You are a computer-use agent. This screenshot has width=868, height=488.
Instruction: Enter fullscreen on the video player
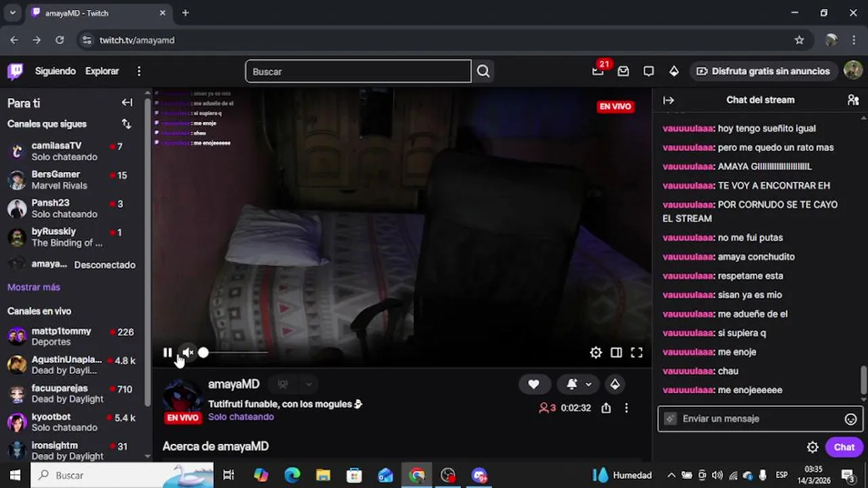tap(636, 352)
